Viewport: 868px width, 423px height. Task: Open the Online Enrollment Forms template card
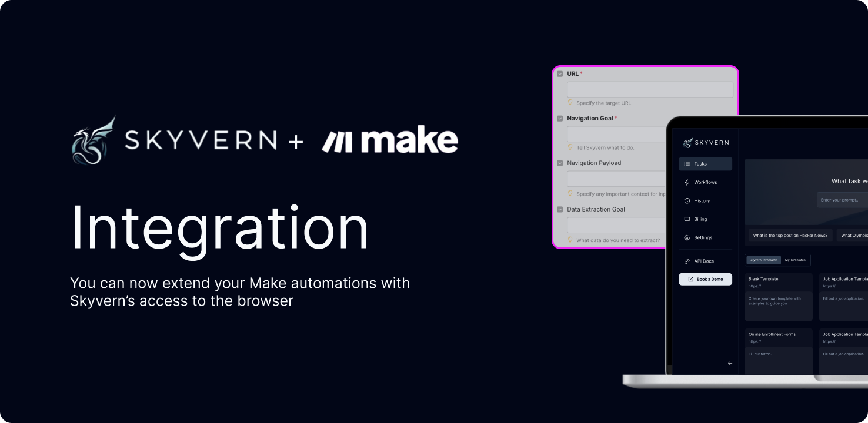[x=779, y=351]
